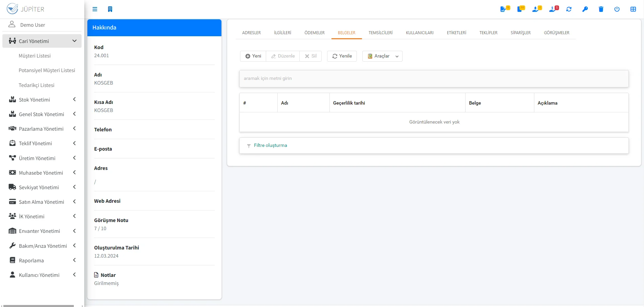644x307 pixels.
Task: Click the Demo User profile icon
Action: click(x=12, y=24)
